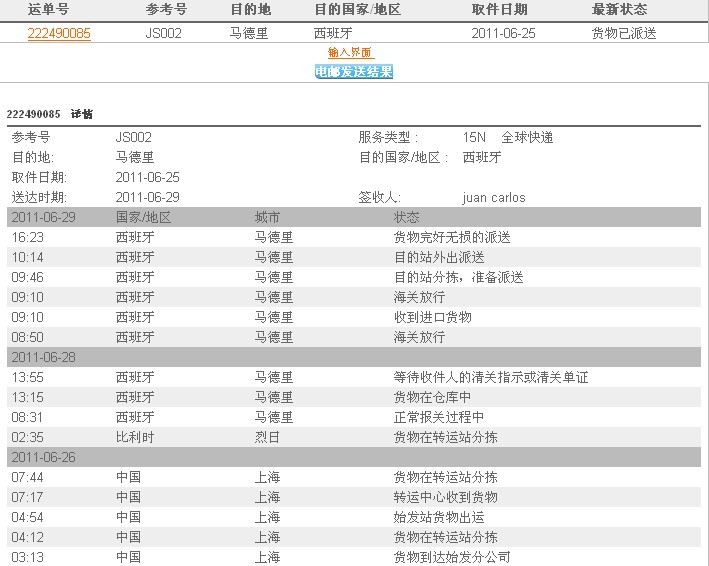Select the 2011-06-28 date group row
This screenshot has width=709, height=566.
(44, 357)
